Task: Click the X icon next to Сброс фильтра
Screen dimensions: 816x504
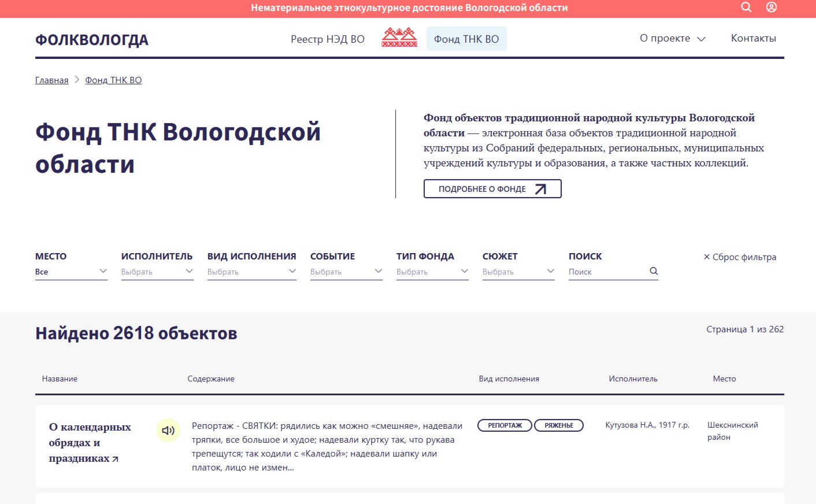Action: (x=706, y=257)
